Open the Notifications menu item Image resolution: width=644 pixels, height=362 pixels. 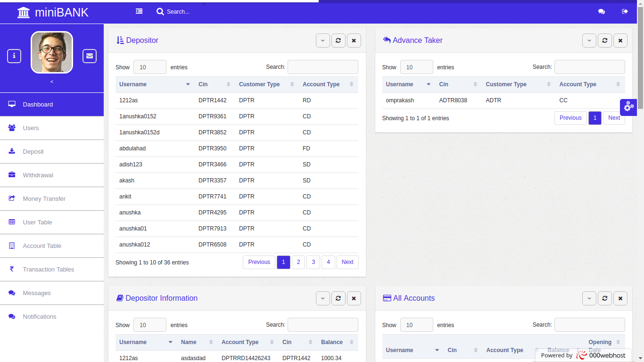[52, 316]
